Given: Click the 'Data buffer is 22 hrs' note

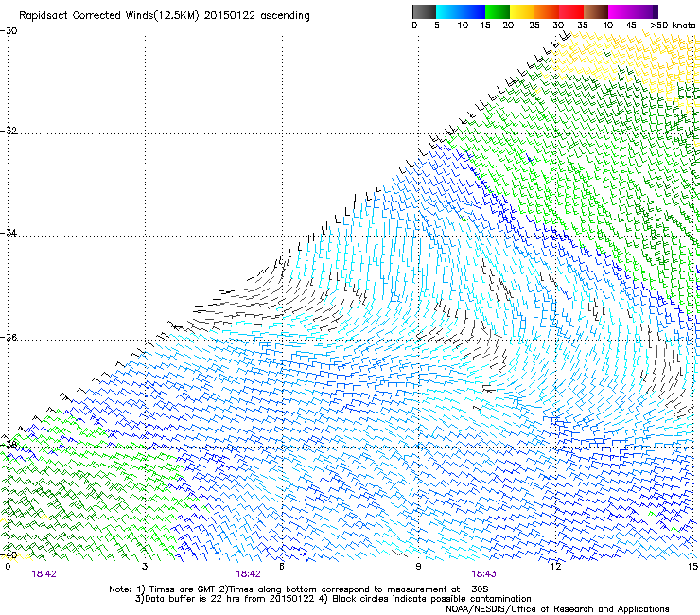Looking at the screenshot, I should tap(333, 599).
